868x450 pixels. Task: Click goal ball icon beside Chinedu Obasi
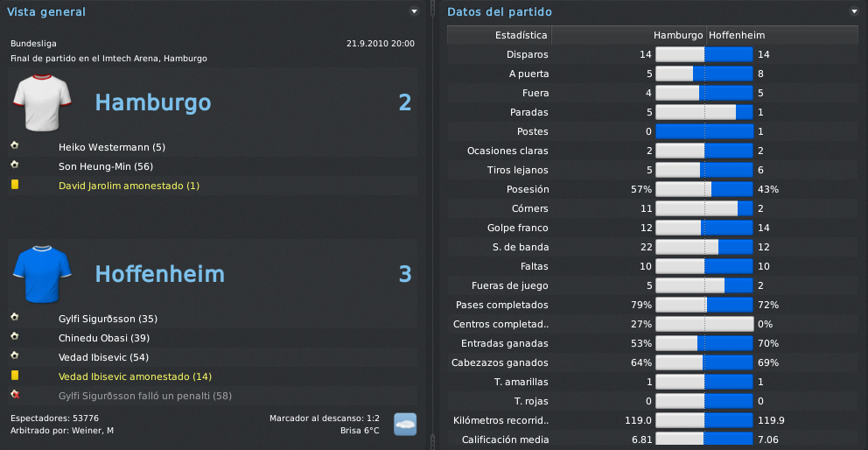click(14, 336)
